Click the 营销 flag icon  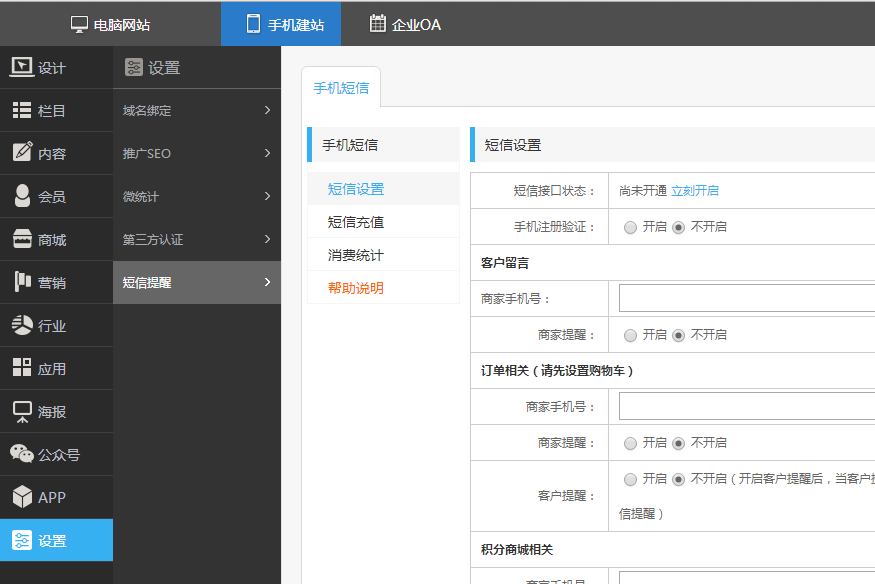(22, 281)
